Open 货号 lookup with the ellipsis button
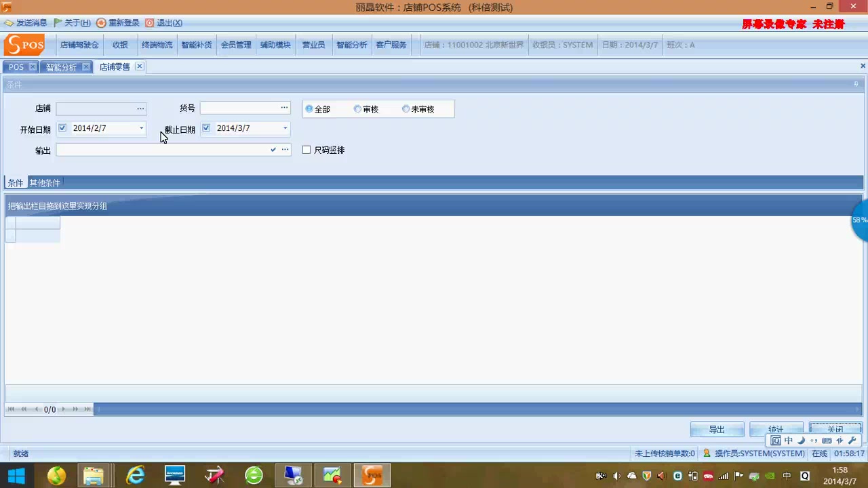 (284, 108)
